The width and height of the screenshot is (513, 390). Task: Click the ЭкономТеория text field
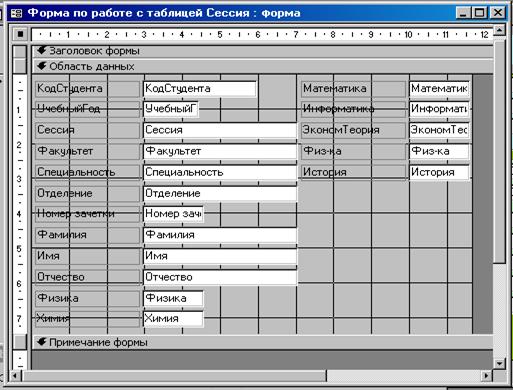tap(439, 130)
